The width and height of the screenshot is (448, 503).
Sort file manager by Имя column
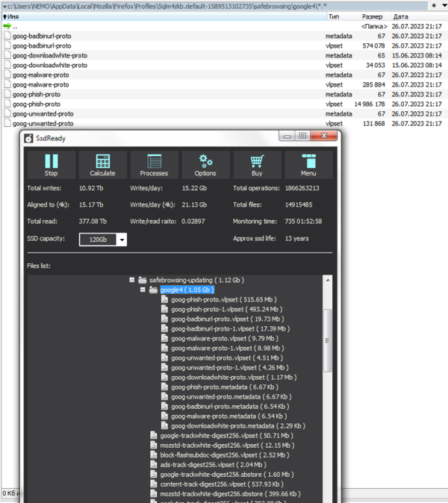click(x=164, y=16)
